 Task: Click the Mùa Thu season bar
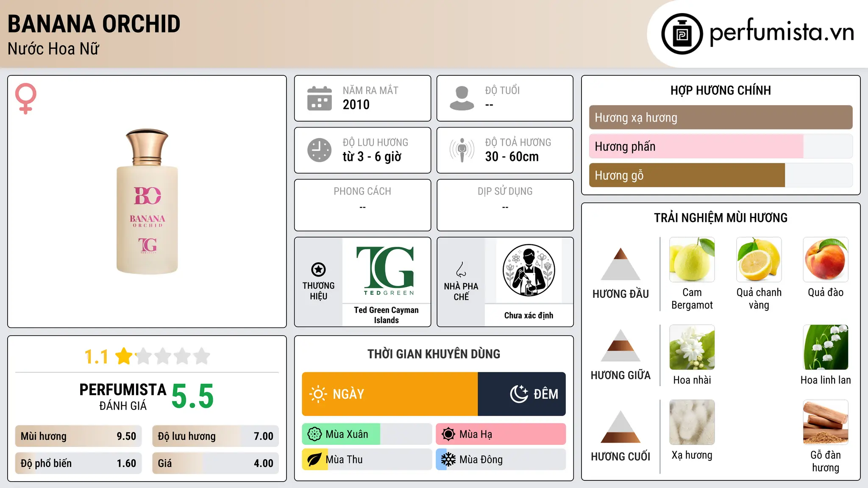(367, 460)
